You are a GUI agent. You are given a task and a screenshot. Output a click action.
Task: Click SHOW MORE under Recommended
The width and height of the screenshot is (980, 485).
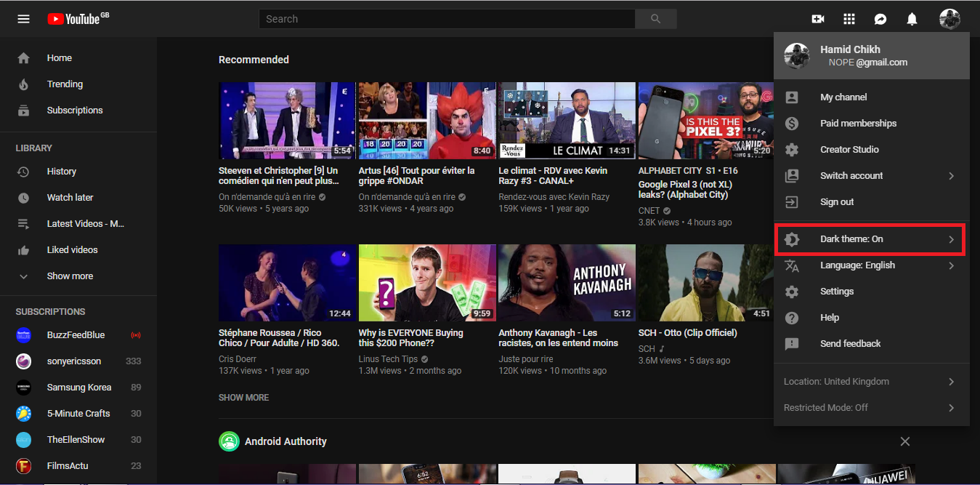pos(243,398)
